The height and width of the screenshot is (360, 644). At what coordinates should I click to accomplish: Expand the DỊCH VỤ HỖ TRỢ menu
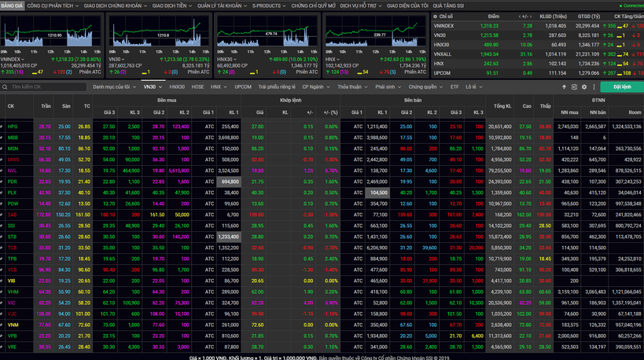(x=361, y=6)
